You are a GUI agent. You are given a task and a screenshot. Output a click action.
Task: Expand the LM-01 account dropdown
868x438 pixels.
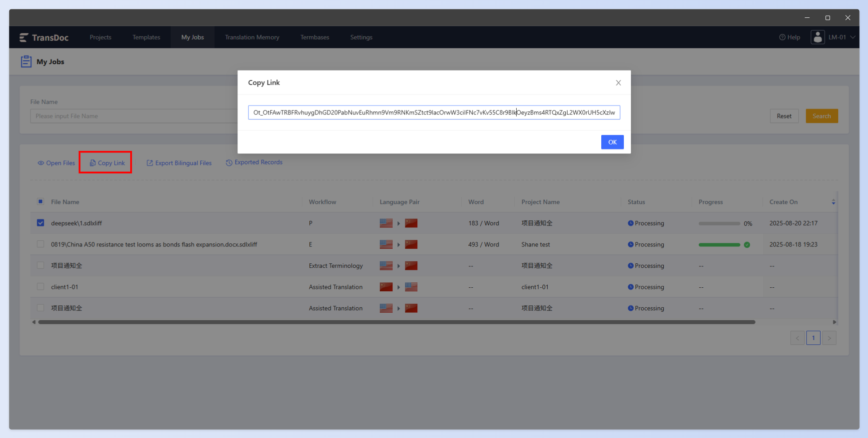[x=852, y=37]
